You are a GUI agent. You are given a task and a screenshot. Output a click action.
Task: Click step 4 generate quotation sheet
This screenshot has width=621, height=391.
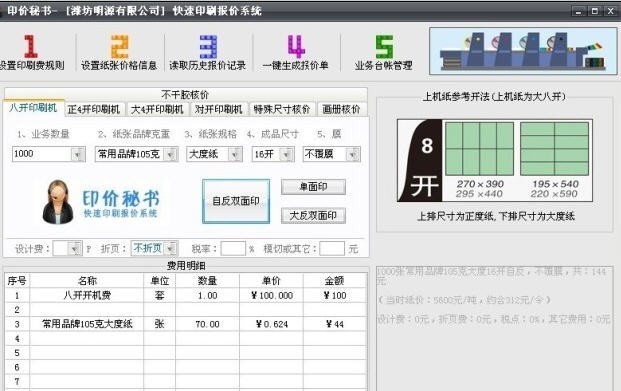pos(295,52)
